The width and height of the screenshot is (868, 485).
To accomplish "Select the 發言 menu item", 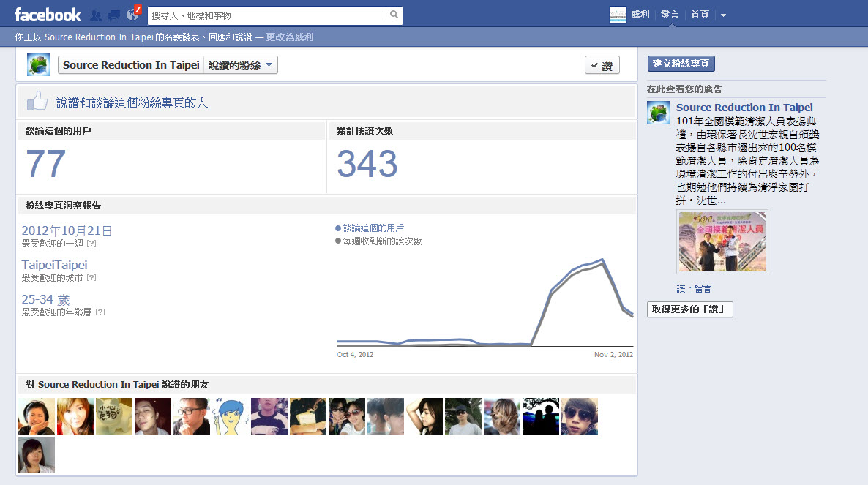I will pyautogui.click(x=669, y=15).
